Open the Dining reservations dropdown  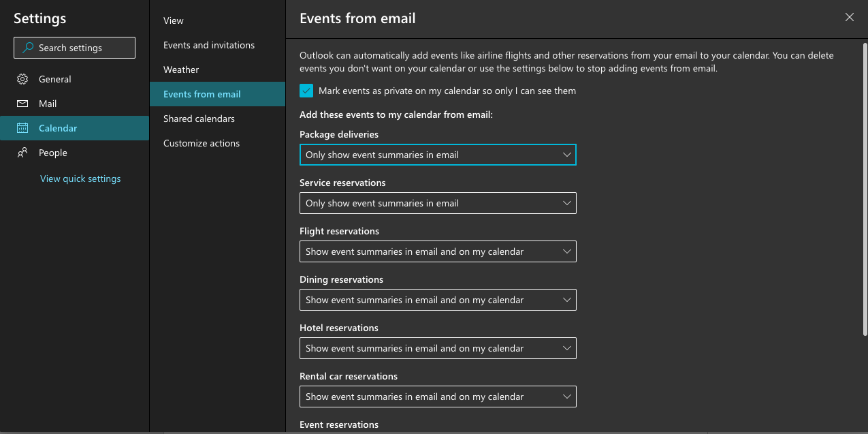click(438, 300)
